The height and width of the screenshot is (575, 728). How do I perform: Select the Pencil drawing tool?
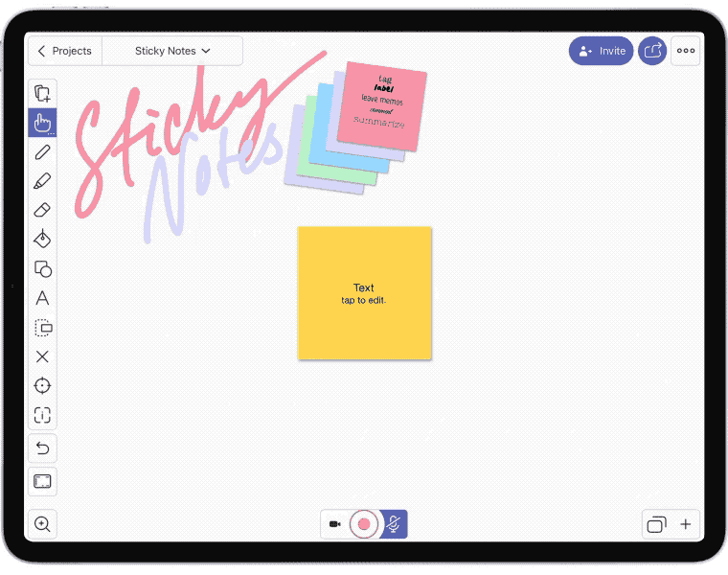coord(42,151)
